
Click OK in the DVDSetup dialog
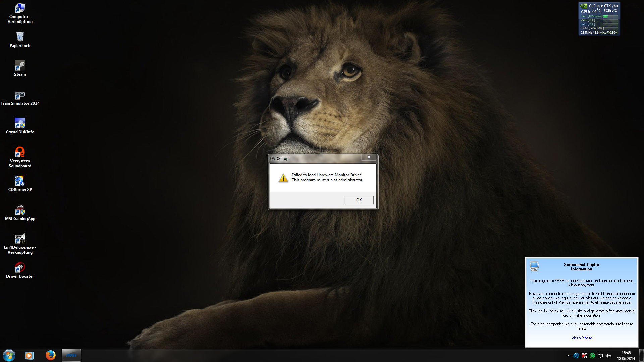pyautogui.click(x=359, y=200)
